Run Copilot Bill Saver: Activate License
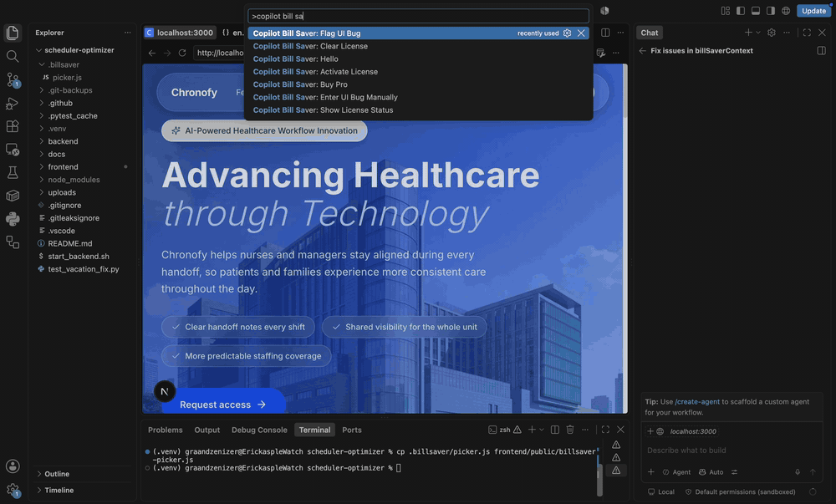Screen dimensions: 836x504 click(x=419, y=72)
